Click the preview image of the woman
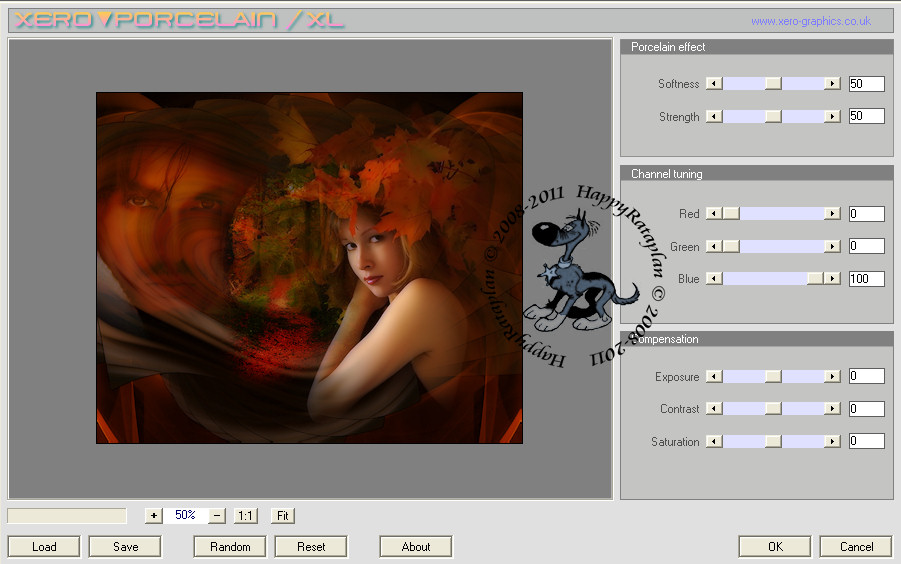 coord(309,268)
